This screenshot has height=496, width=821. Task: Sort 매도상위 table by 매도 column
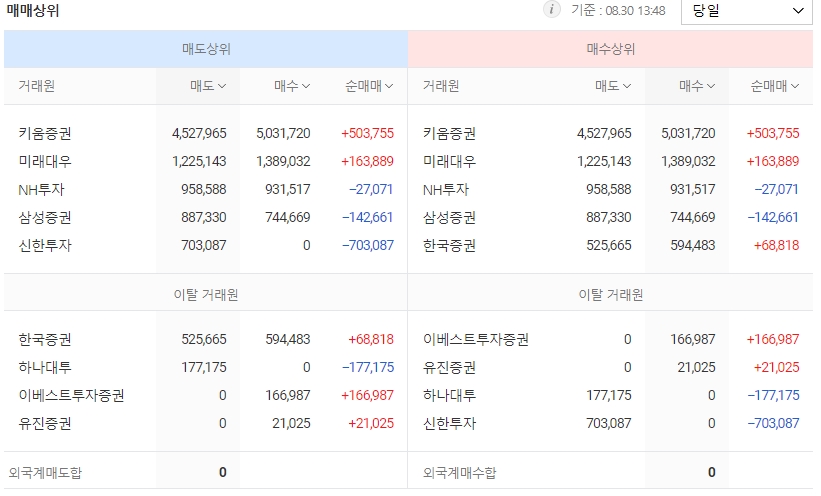[x=208, y=85]
